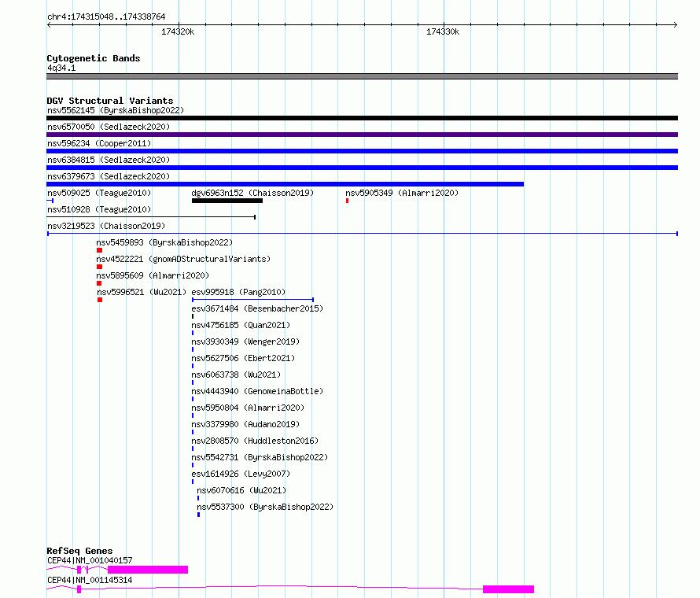Select the gray 4q34.1 cytoband bar
Screen dimensions: 700x598
[x=362, y=76]
